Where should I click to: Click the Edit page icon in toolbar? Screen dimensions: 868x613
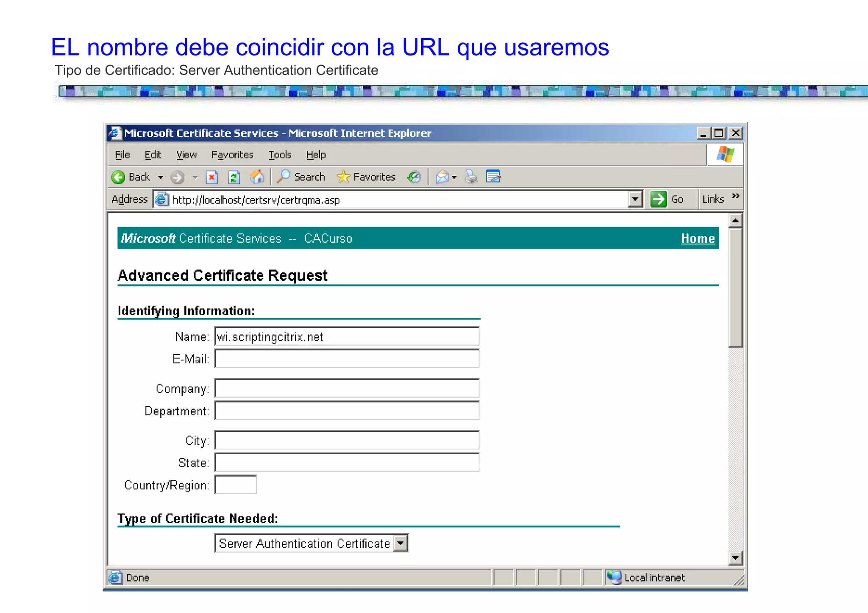pyautogui.click(x=493, y=176)
